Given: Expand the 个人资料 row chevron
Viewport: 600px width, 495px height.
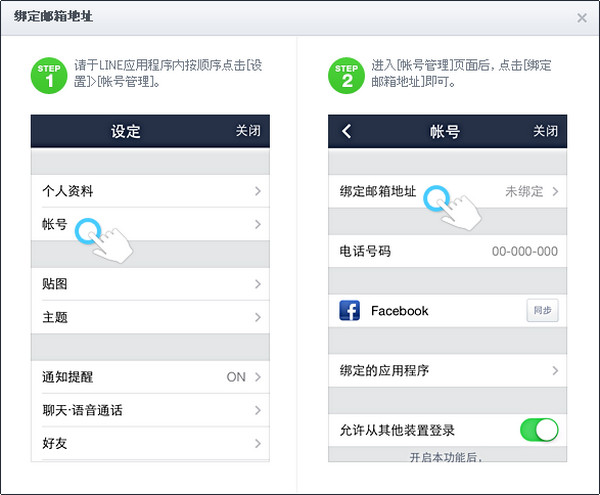Looking at the screenshot, I should click(x=258, y=191).
